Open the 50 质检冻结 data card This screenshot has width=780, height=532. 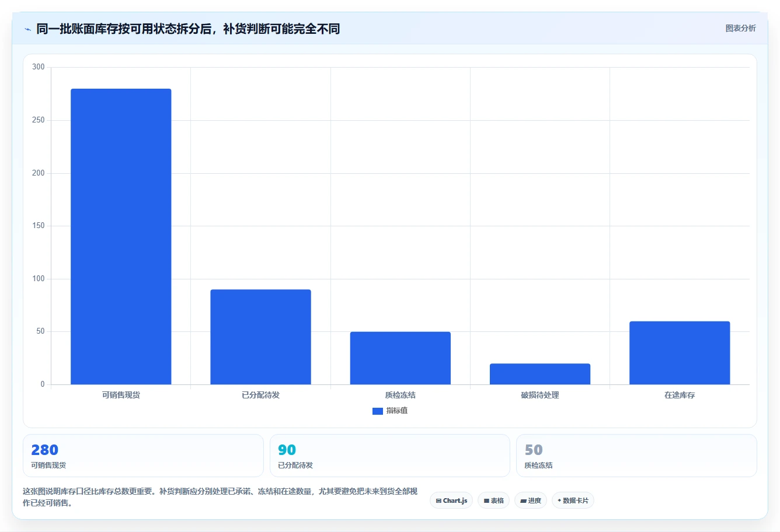tap(636, 456)
